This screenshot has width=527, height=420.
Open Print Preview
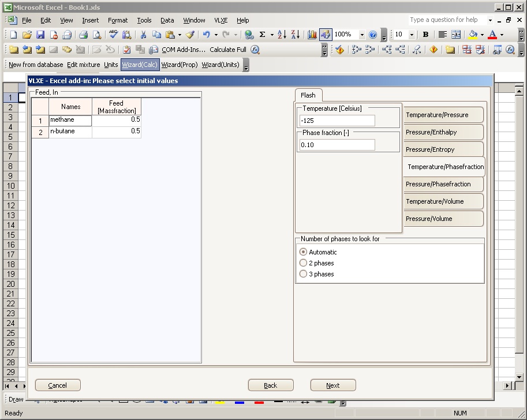coord(97,34)
